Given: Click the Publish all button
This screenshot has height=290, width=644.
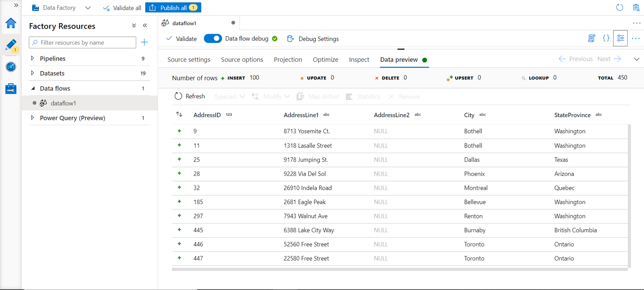Looking at the screenshot, I should [x=173, y=7].
